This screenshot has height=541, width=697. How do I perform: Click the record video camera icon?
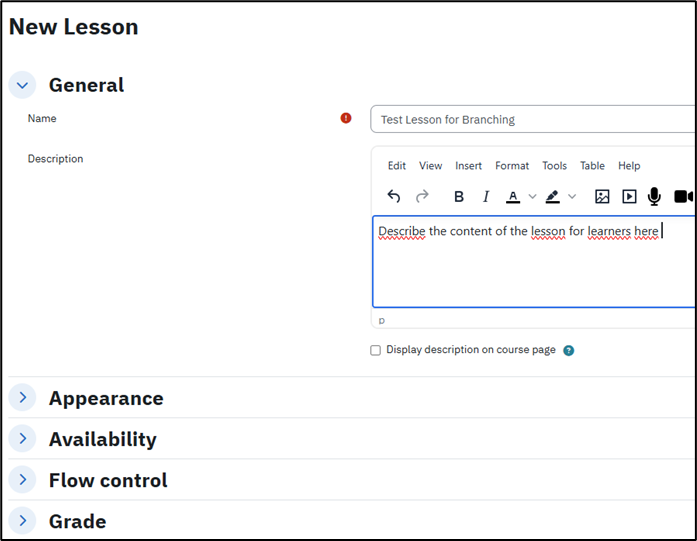(683, 197)
